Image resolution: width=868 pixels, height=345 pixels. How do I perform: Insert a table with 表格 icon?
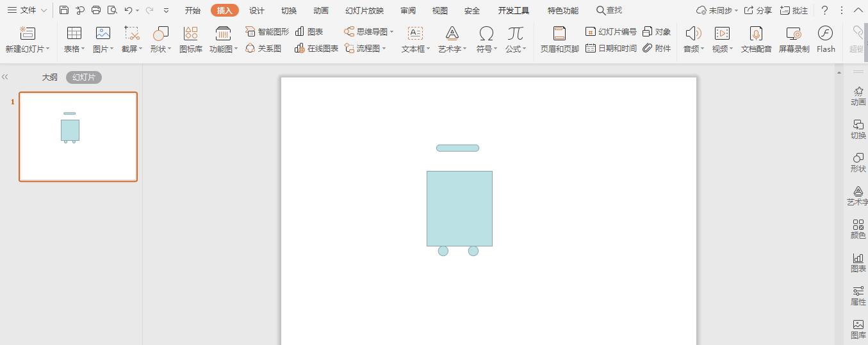[x=74, y=33]
